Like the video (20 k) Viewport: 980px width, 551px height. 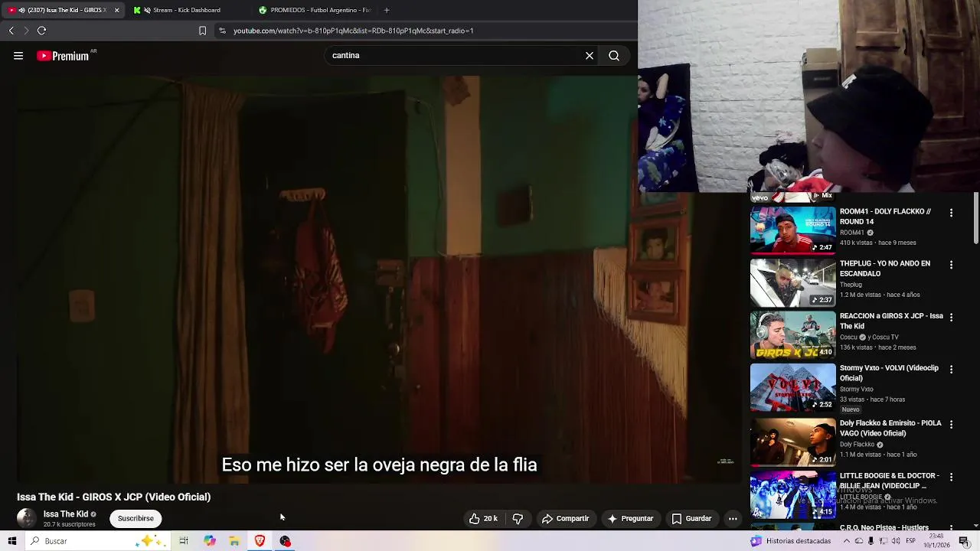(483, 519)
